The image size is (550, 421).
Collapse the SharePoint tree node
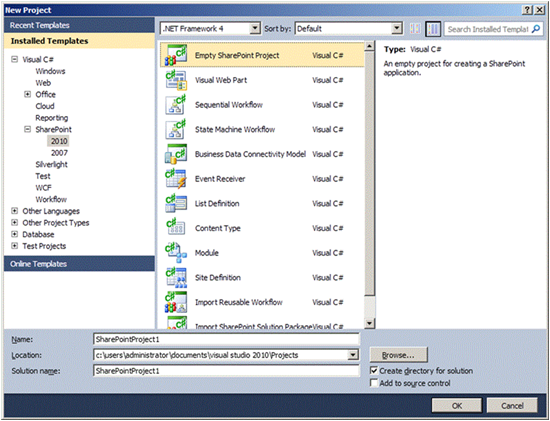[x=27, y=129]
